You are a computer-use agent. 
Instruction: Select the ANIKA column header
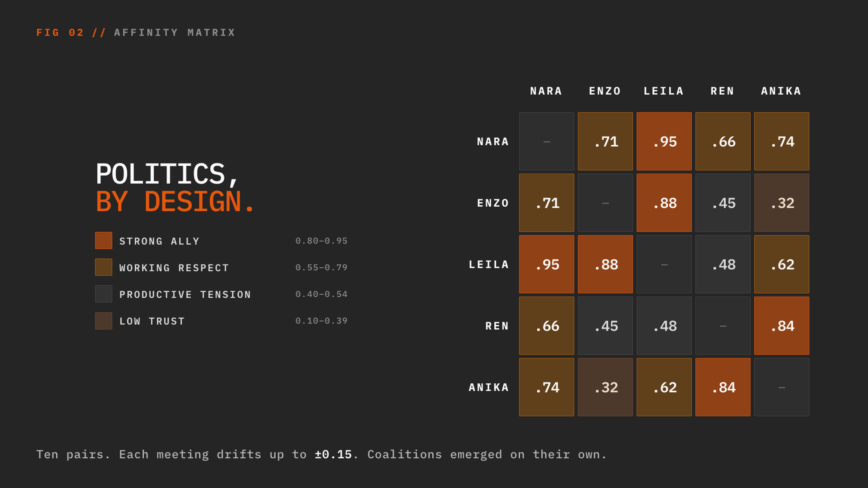[781, 91]
